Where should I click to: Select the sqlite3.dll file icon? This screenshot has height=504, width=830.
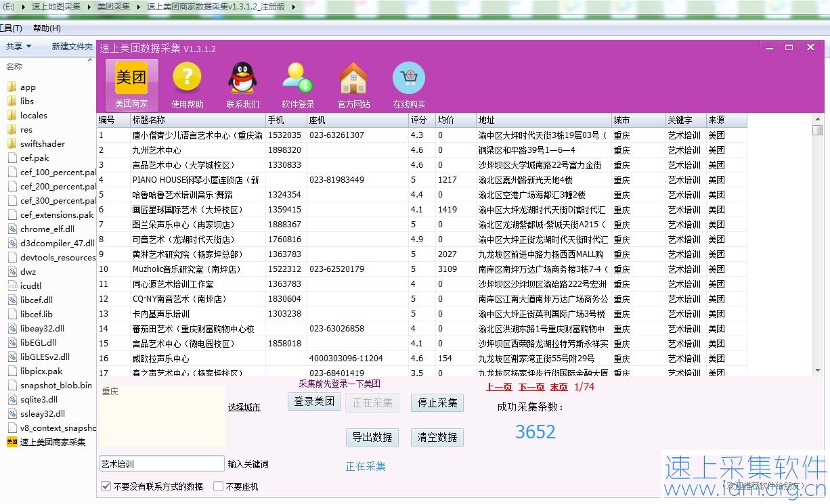coord(12,399)
